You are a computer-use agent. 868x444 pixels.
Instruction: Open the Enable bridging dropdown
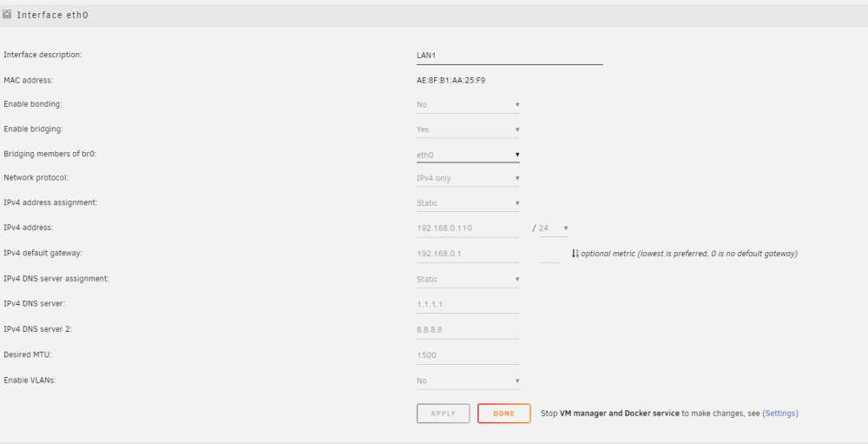point(468,129)
